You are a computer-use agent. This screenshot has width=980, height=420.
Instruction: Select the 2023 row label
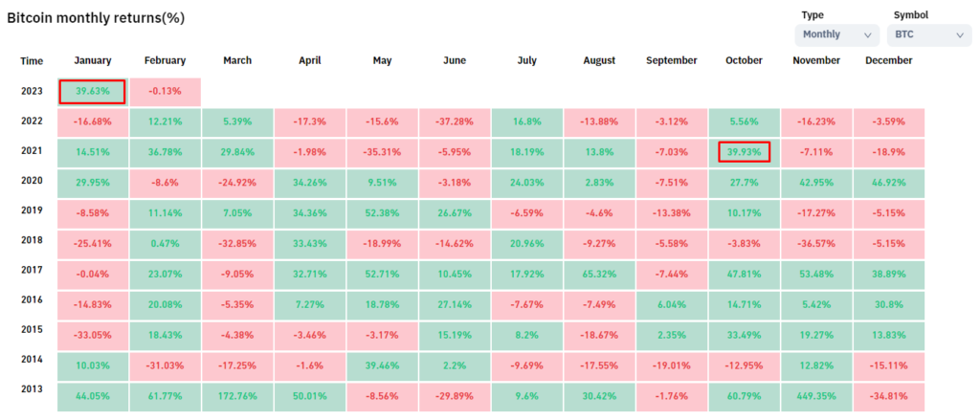33,92
